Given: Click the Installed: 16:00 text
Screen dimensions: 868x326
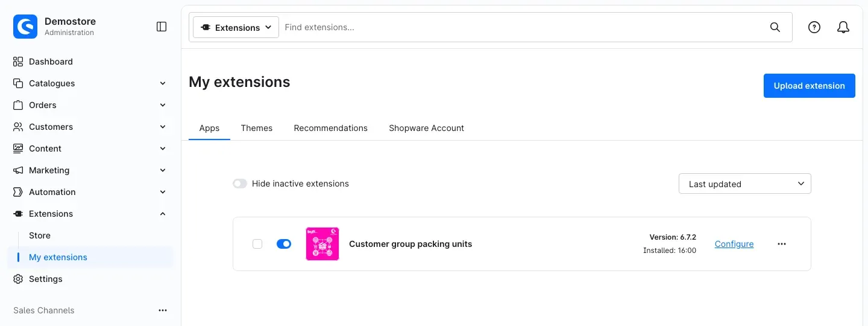Looking at the screenshot, I should [670, 251].
